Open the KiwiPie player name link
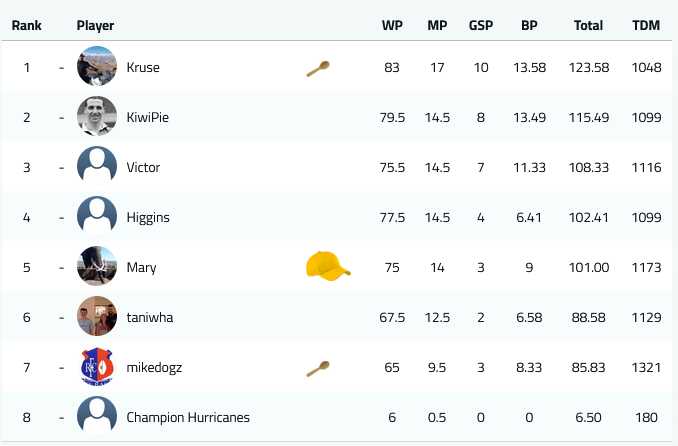Screen dimensions: 678x446 click(x=147, y=117)
